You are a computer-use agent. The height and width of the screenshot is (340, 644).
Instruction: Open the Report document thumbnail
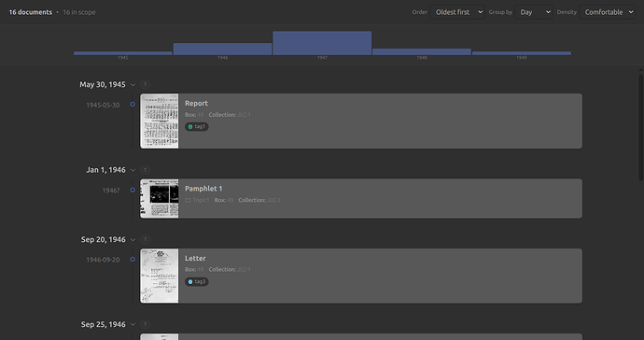(x=160, y=120)
